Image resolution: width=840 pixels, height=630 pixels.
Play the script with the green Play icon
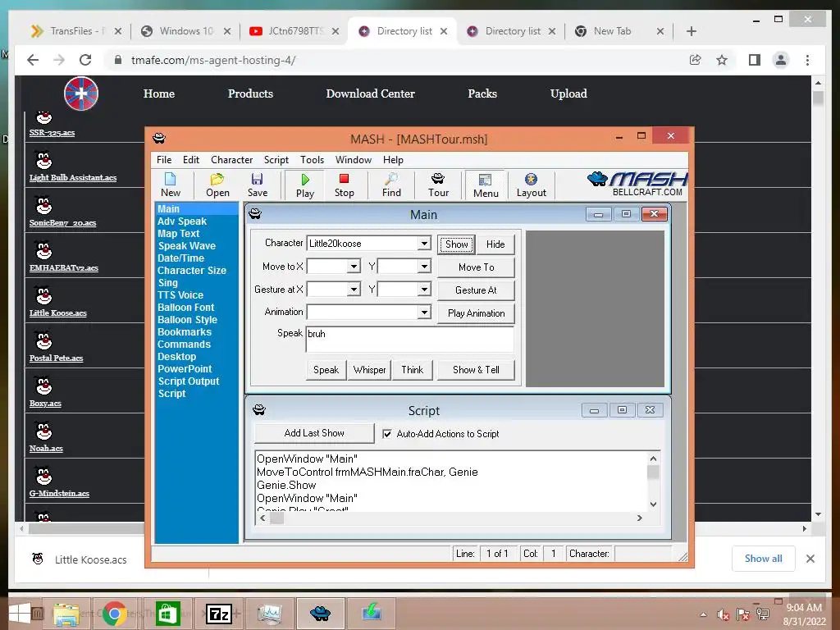[305, 185]
